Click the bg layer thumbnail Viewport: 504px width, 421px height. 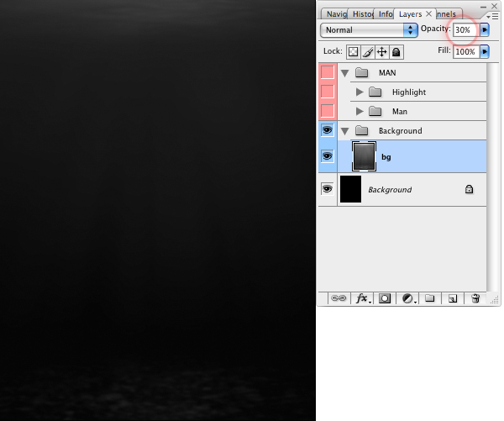(364, 156)
